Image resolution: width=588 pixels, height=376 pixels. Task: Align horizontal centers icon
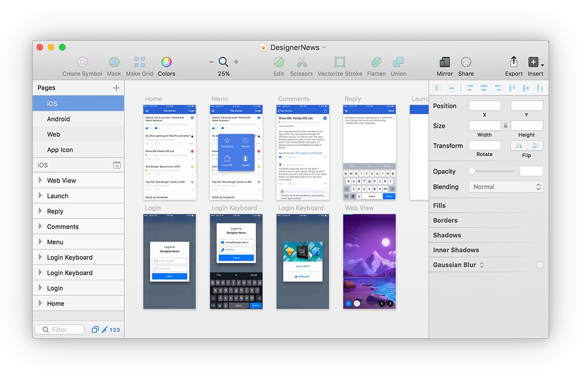(484, 88)
